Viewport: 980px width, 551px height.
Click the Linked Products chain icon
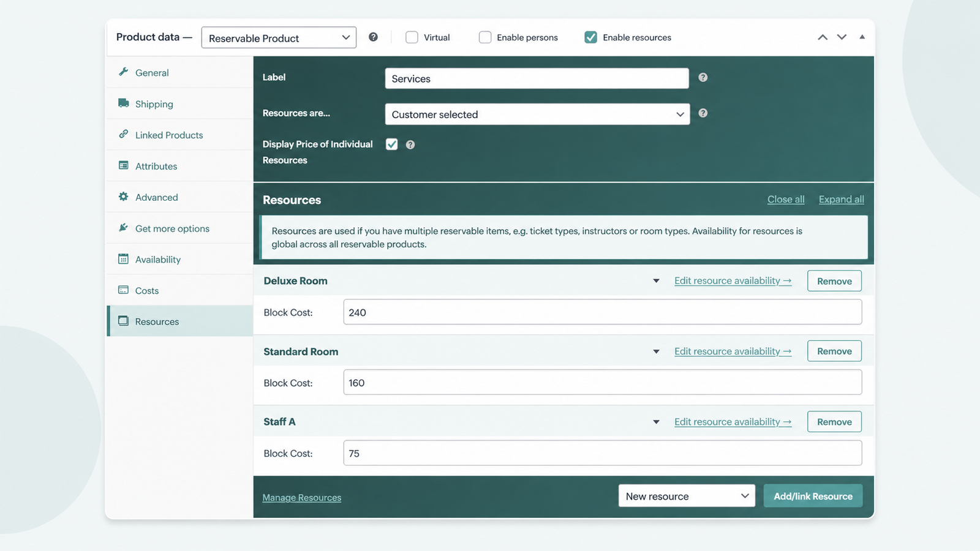[123, 134]
